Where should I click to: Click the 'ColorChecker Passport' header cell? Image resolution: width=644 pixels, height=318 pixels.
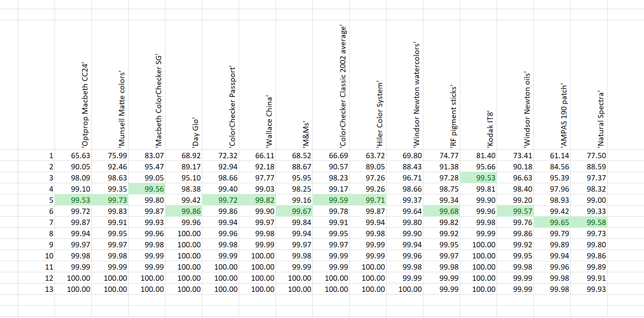click(x=220, y=85)
